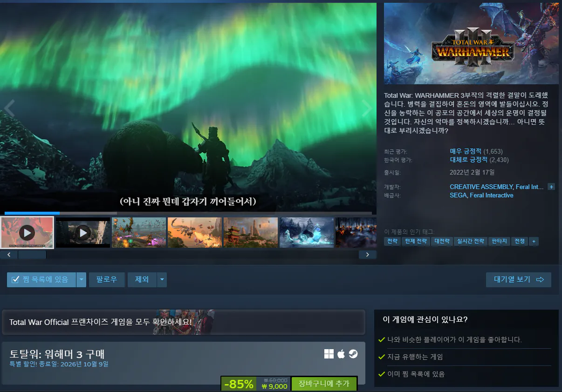Open the orange fire dragon screenshot thumbnail
The image size is (562, 392).
(195, 232)
